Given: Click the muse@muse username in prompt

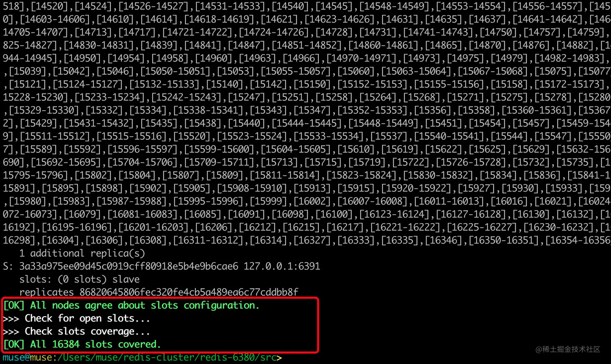Looking at the screenshot, I should [27, 358].
